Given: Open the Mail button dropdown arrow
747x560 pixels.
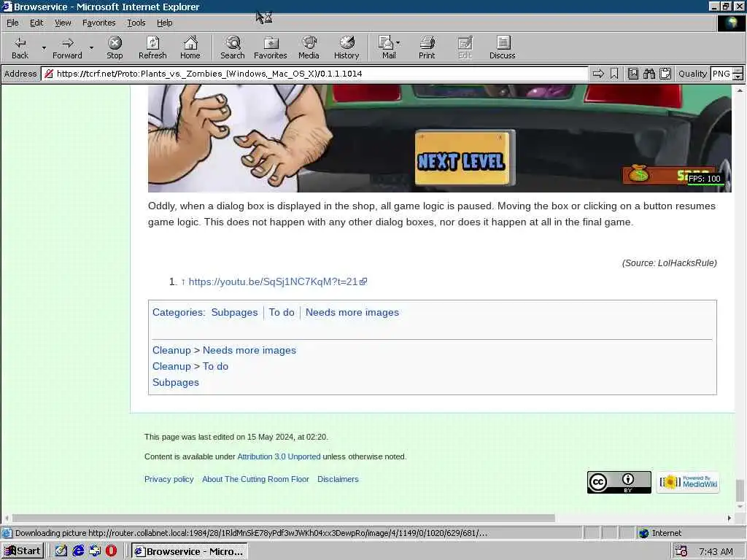Looking at the screenshot, I should click(x=398, y=43).
